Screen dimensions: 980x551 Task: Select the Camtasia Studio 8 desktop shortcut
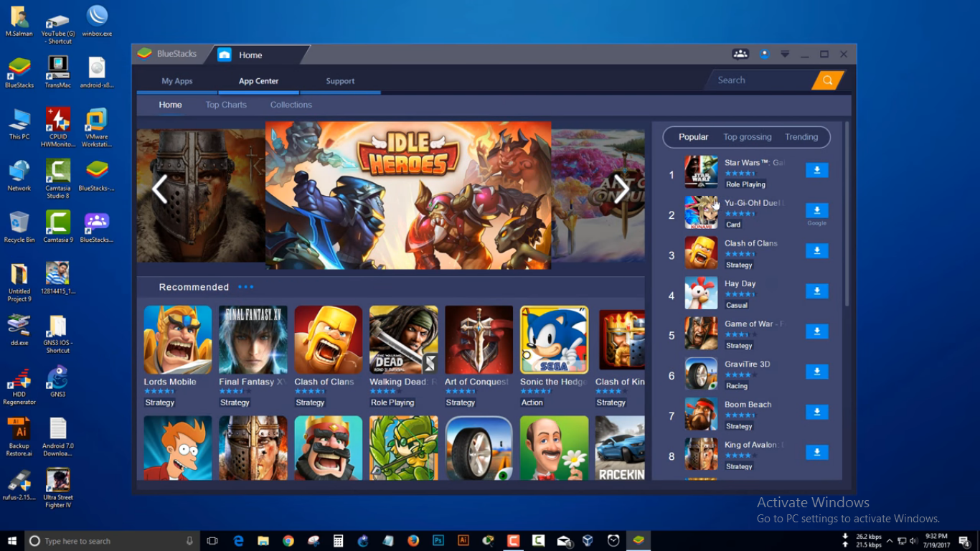coord(58,179)
